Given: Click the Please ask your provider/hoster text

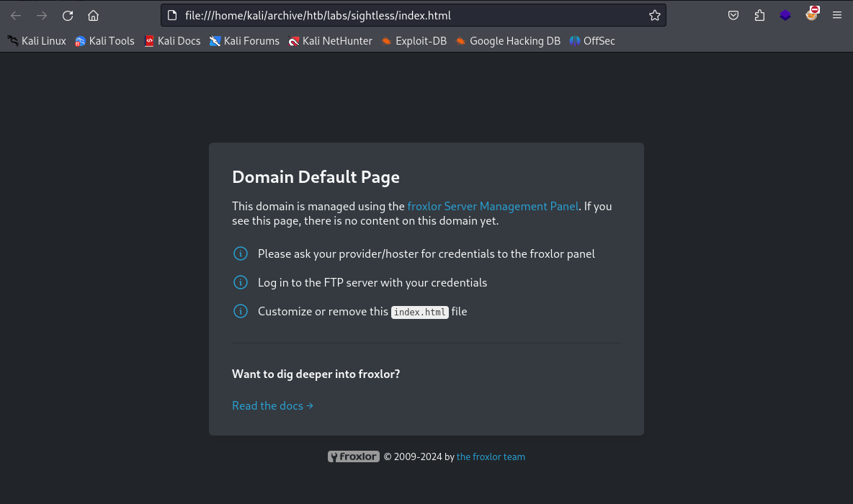Looking at the screenshot, I should coord(426,254).
